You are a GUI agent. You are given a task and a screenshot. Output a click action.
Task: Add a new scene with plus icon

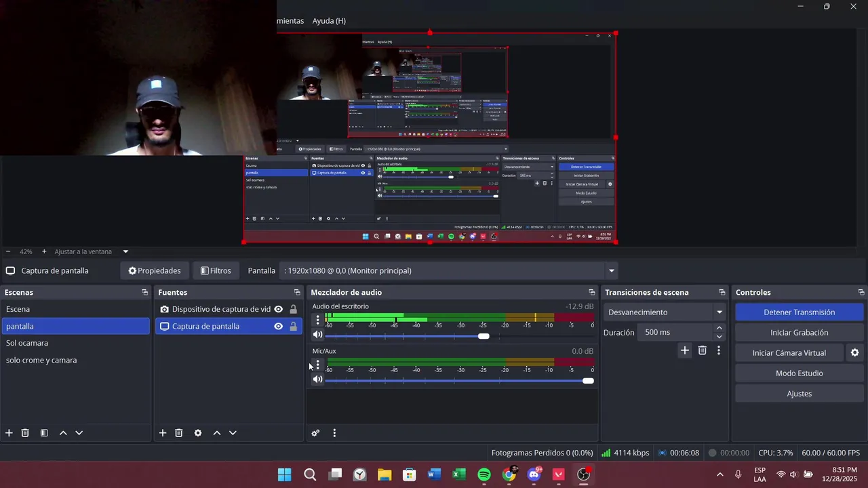(9, 433)
